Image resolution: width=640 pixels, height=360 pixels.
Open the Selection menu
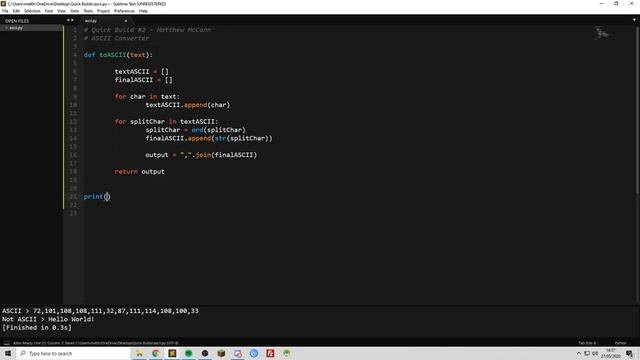(x=32, y=11)
